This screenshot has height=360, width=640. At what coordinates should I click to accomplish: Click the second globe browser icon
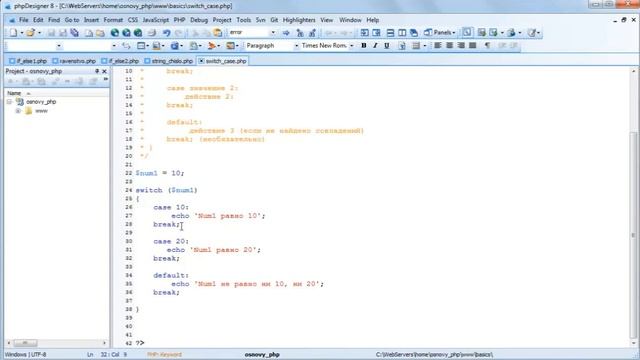click(127, 33)
